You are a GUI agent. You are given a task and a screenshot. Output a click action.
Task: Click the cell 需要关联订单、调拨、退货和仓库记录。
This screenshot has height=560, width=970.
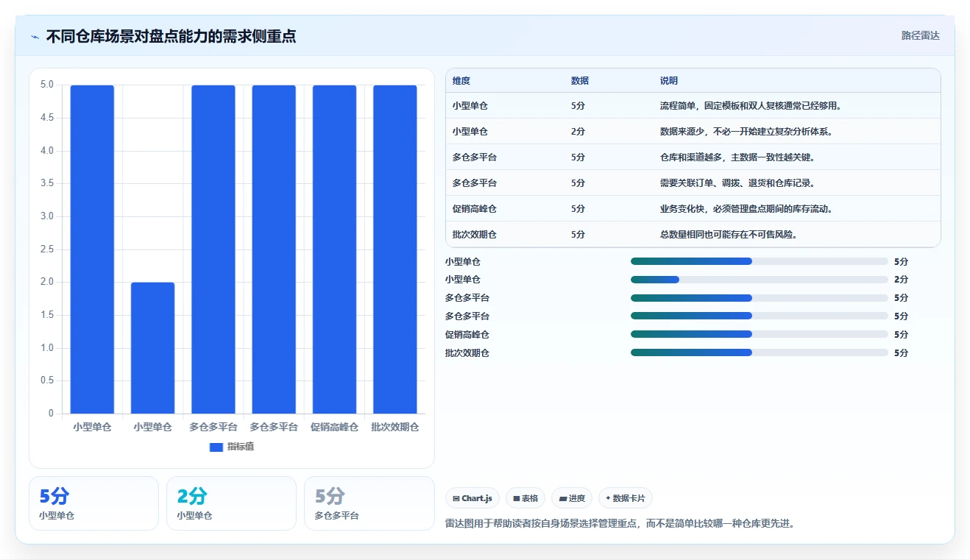(737, 183)
